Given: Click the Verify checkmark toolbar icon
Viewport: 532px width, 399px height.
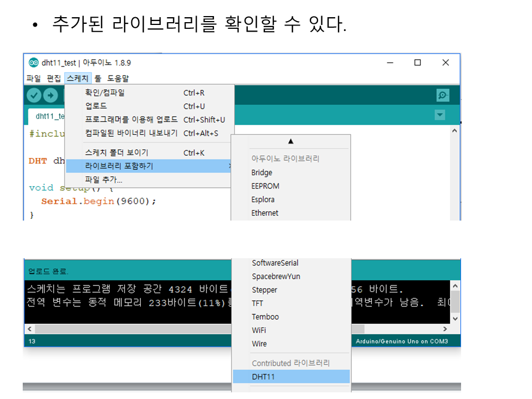Looking at the screenshot, I should (34, 95).
